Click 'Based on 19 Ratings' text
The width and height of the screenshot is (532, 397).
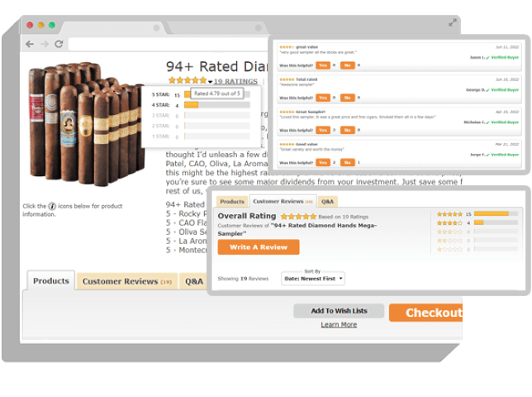pos(344,217)
